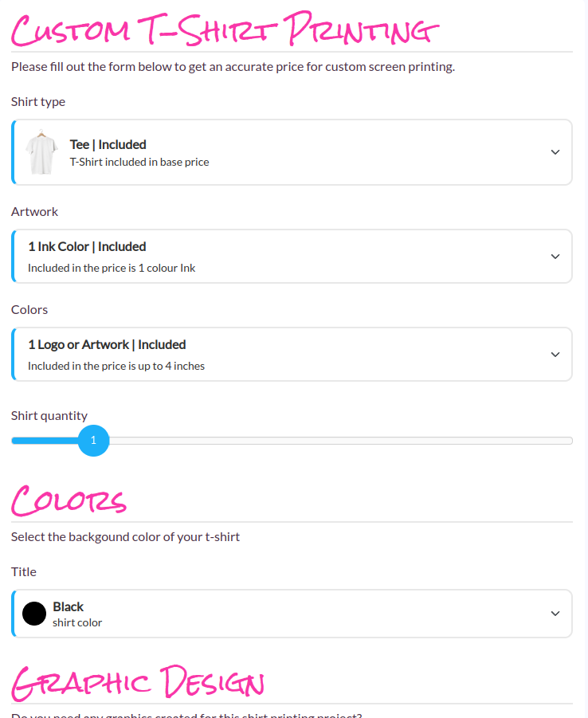Expand the Shirt type dropdown chevron
This screenshot has height=718, width=588.
(555, 152)
